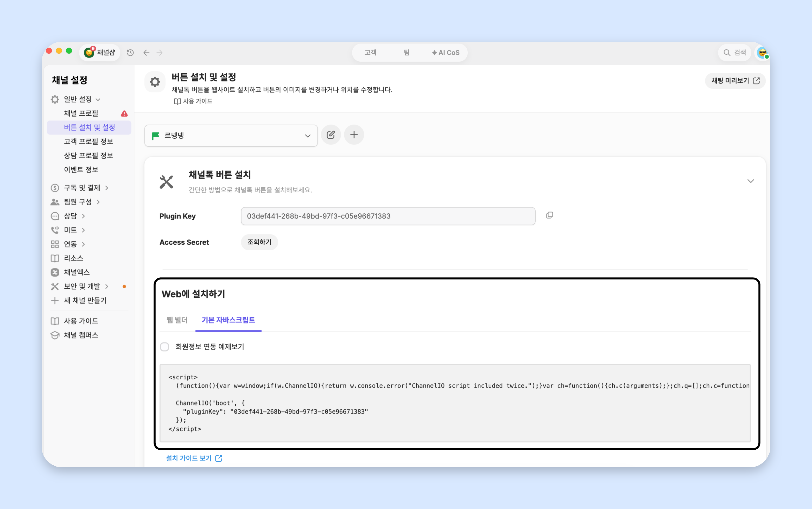Click the 채널톡 버튼 설치 tools icon

click(166, 182)
